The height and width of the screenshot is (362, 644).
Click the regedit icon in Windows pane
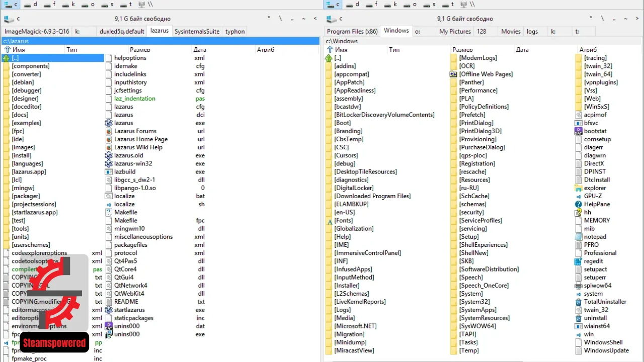click(x=579, y=261)
